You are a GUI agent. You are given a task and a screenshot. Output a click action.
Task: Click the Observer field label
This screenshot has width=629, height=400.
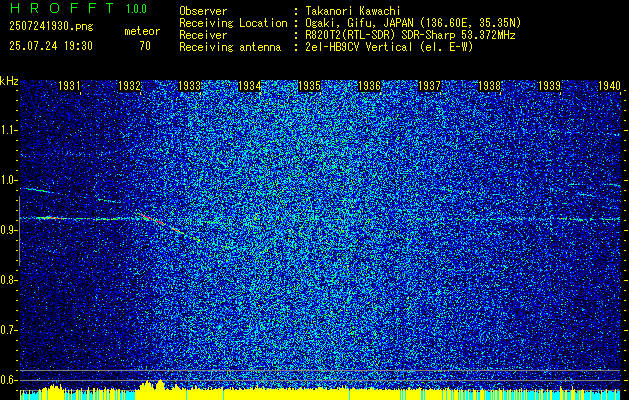pyautogui.click(x=203, y=11)
